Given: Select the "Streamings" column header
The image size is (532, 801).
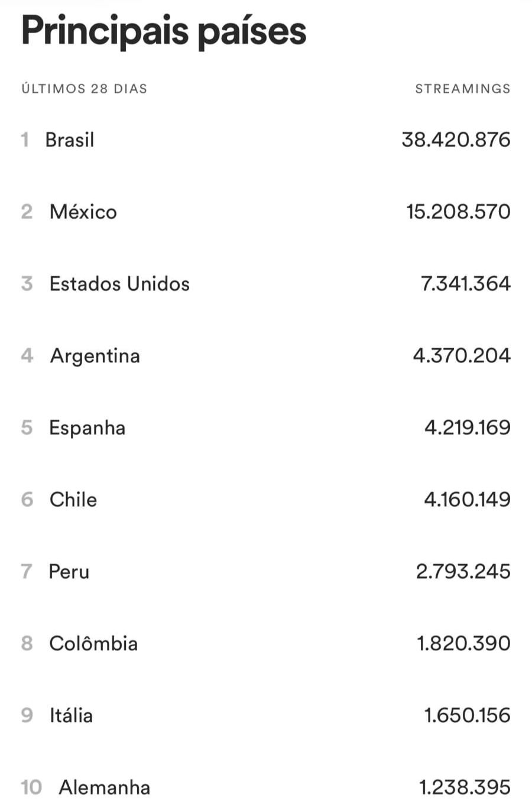Looking at the screenshot, I should click(x=462, y=89).
